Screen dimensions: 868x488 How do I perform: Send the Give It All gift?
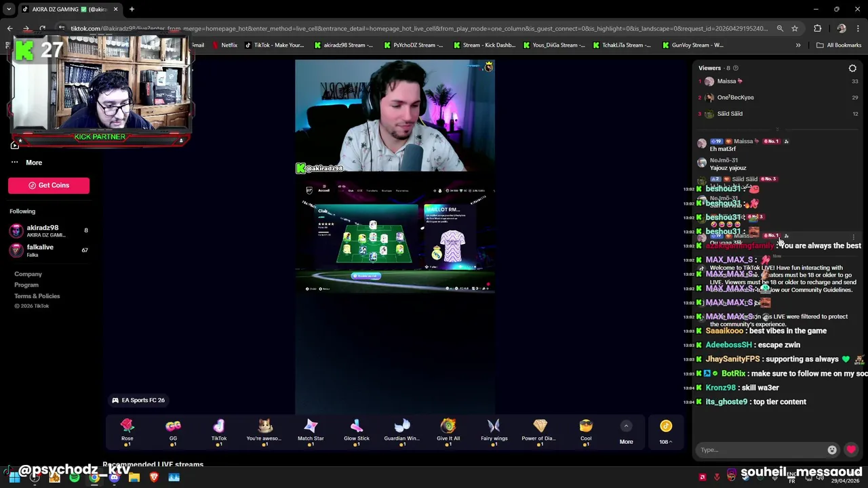tap(448, 430)
